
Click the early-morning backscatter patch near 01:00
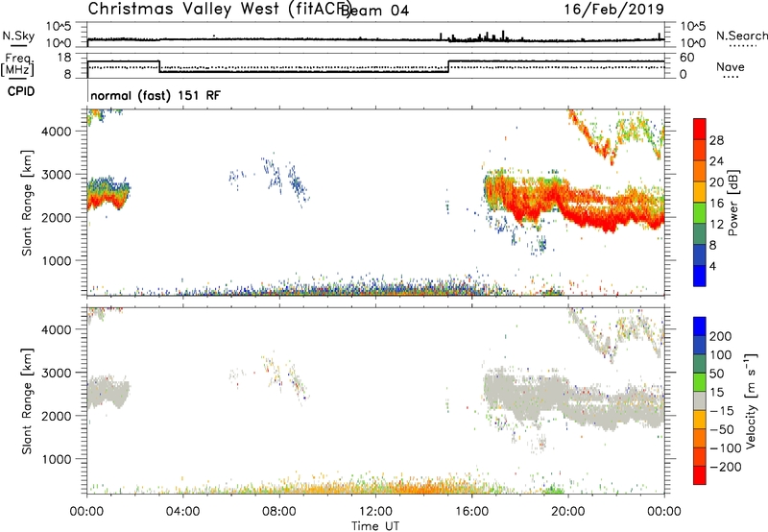[108, 194]
